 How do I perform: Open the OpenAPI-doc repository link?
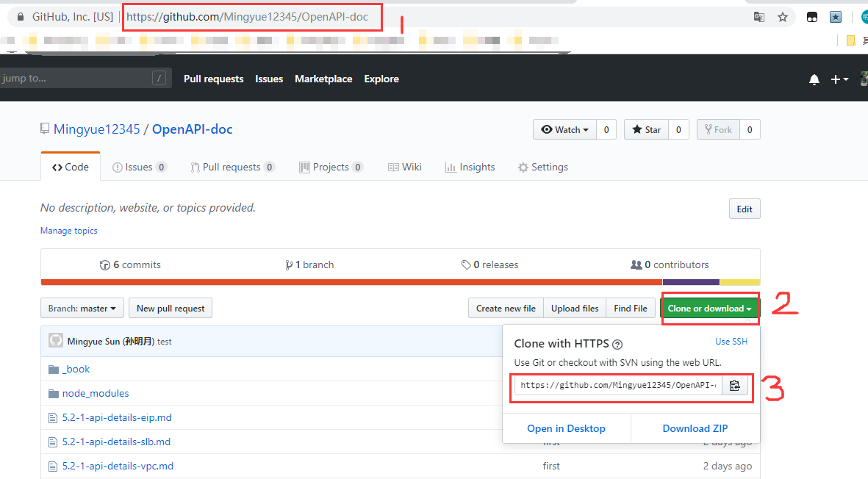192,129
